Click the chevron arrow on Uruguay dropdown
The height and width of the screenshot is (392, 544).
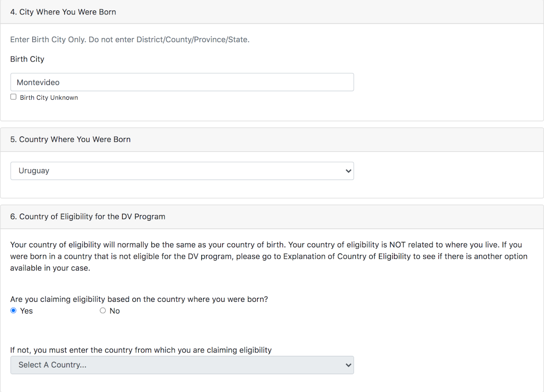pos(348,171)
